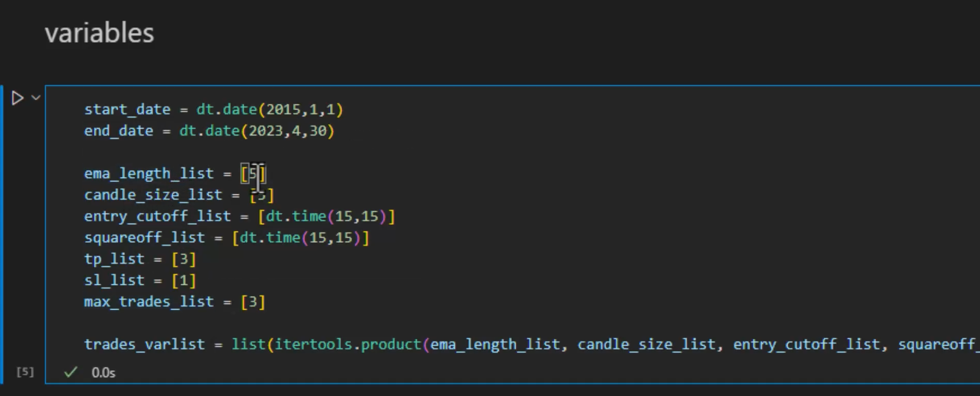Click the candle_size_list variable
The height and width of the screenshot is (396, 980).
153,195
